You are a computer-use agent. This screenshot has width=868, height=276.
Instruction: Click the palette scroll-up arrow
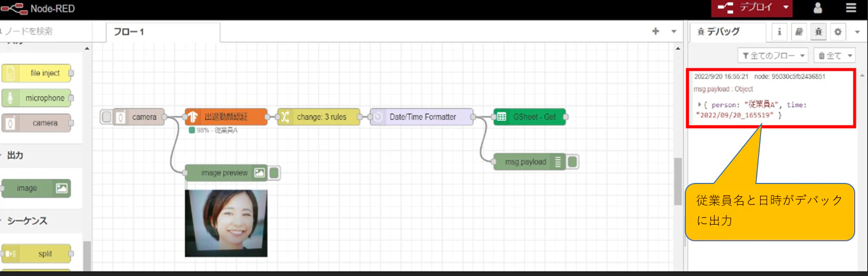click(87, 49)
